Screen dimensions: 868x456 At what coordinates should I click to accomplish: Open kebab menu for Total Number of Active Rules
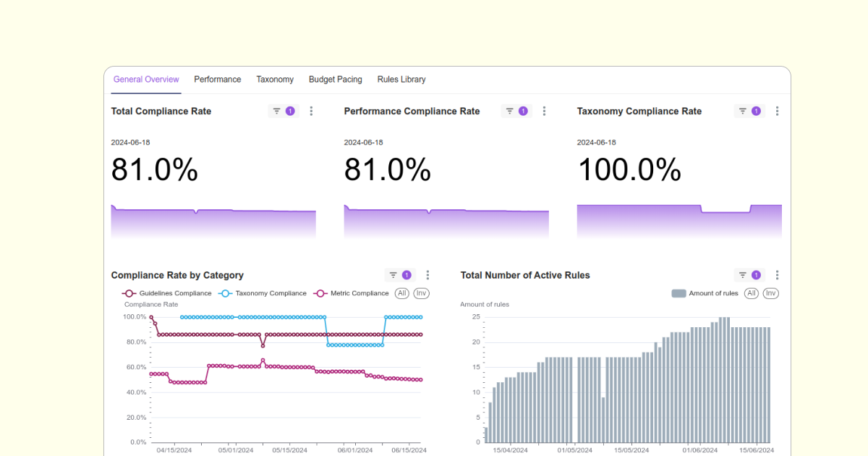tap(778, 275)
